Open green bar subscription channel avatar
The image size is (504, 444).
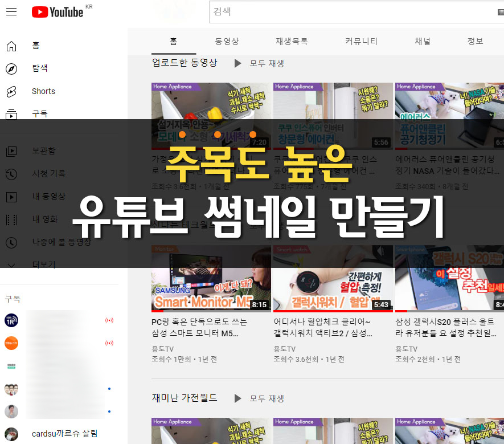11,366
